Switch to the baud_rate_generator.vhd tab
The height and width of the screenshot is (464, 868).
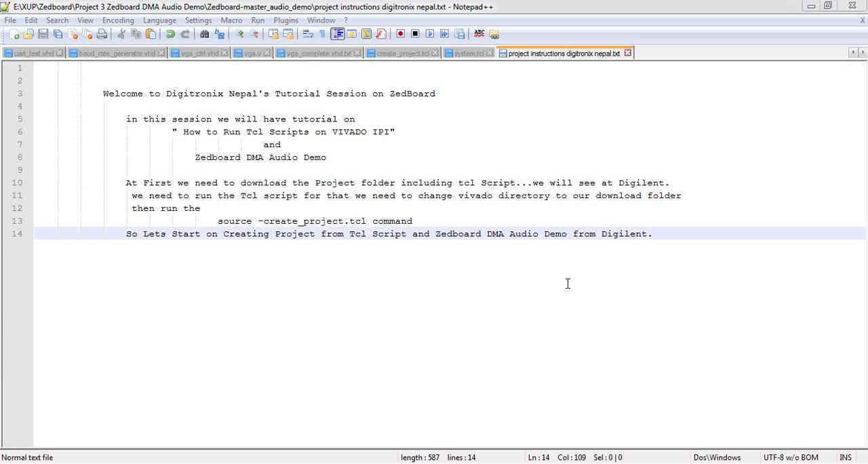[117, 53]
